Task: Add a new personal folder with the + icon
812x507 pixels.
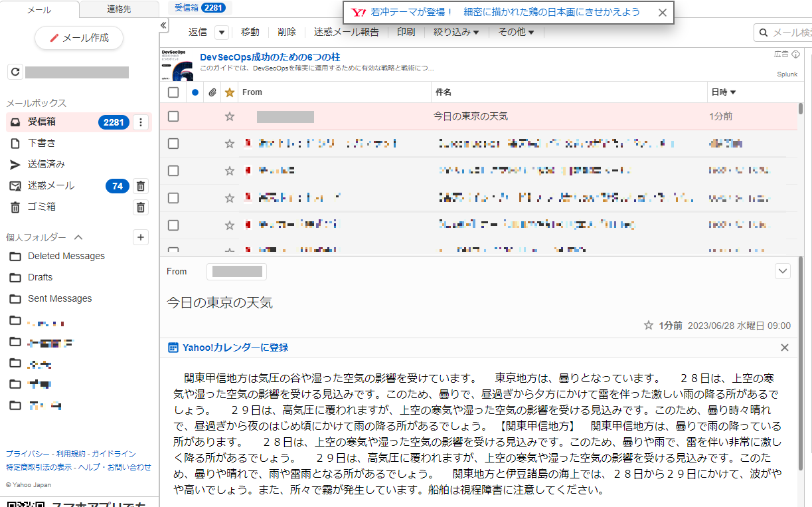Action: click(140, 237)
